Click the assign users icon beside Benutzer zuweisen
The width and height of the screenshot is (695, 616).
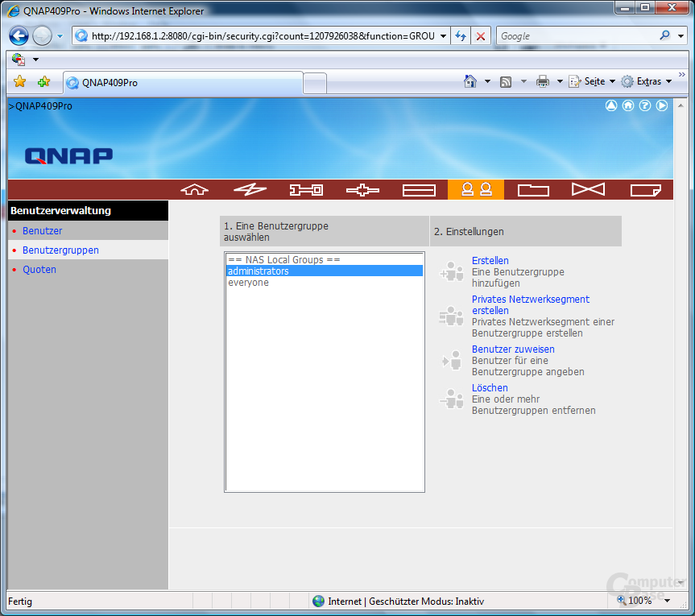click(x=452, y=360)
